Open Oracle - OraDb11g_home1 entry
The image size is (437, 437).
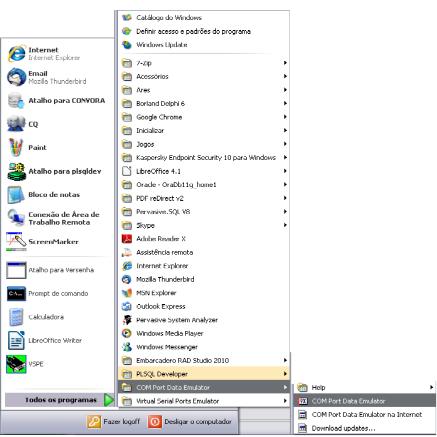click(x=204, y=185)
